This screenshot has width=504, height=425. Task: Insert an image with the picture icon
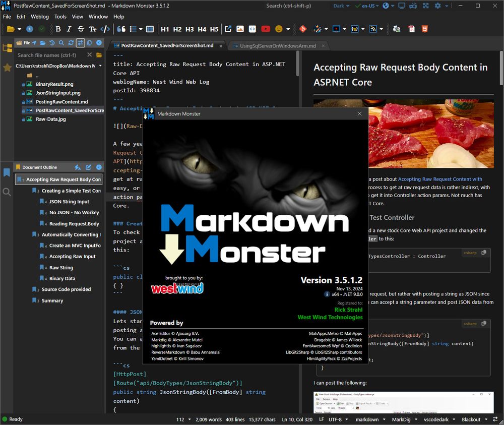[x=240, y=29]
